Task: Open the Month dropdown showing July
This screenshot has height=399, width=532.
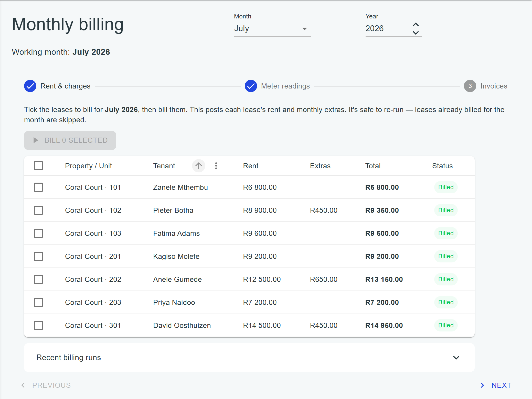Action: [x=272, y=29]
